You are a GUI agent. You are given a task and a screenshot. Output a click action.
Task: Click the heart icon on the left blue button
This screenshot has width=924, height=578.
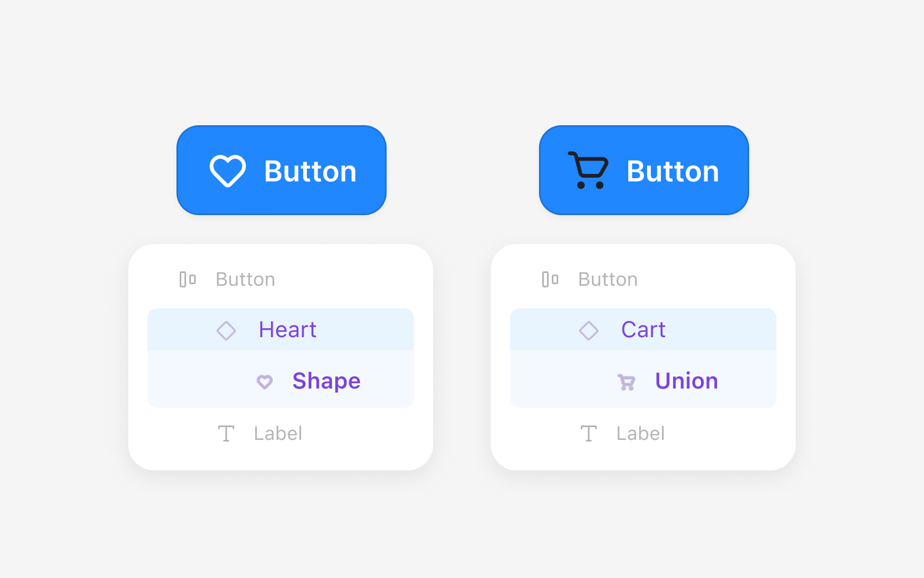(228, 171)
